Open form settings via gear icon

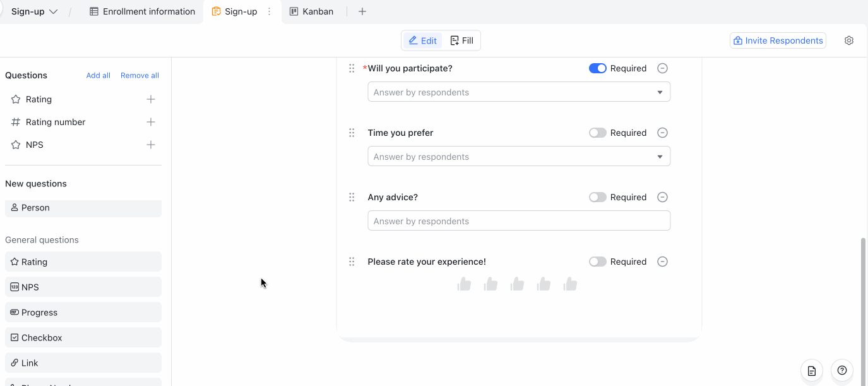tap(848, 40)
